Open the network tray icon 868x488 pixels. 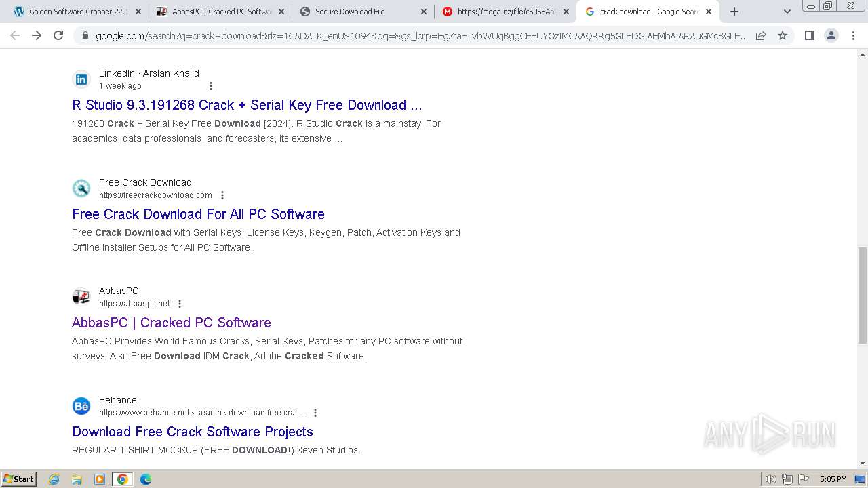pyautogui.click(x=787, y=479)
